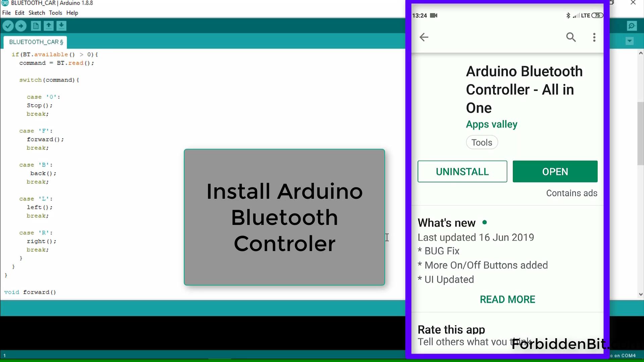Image resolution: width=644 pixels, height=362 pixels.
Task: Click the line 'switch(command){' in code
Action: pyautogui.click(x=49, y=80)
